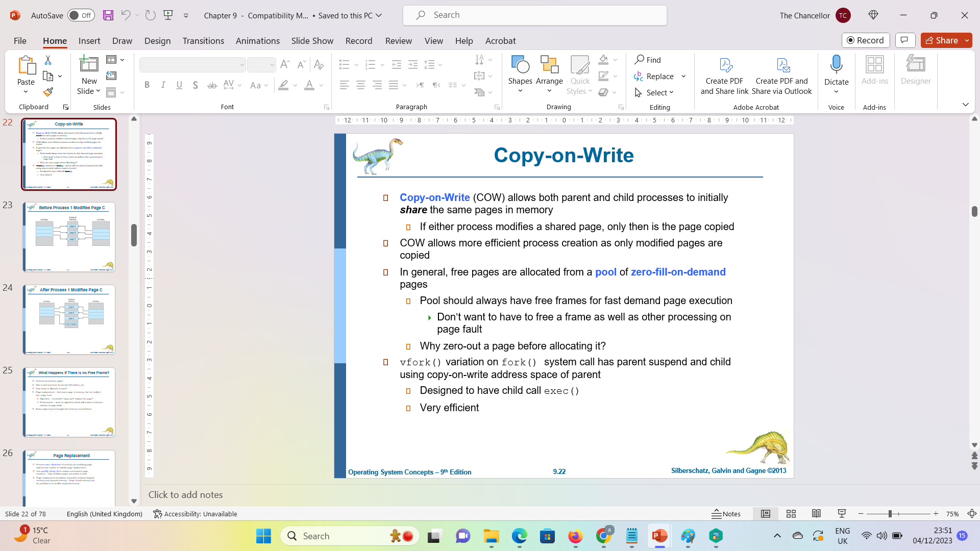Click the Replace editing command
Screen dimensions: 980x551
[659, 76]
